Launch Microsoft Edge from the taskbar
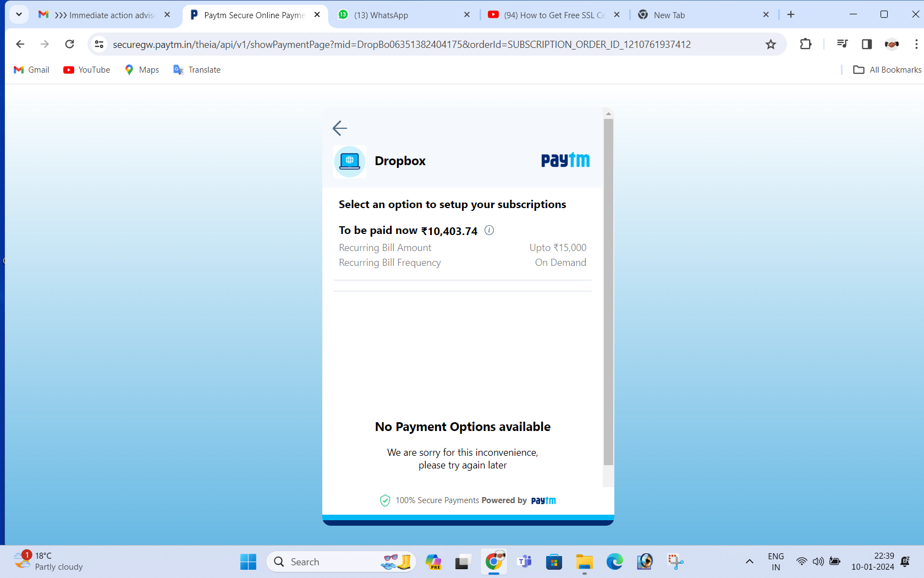The image size is (924, 578). (614, 561)
